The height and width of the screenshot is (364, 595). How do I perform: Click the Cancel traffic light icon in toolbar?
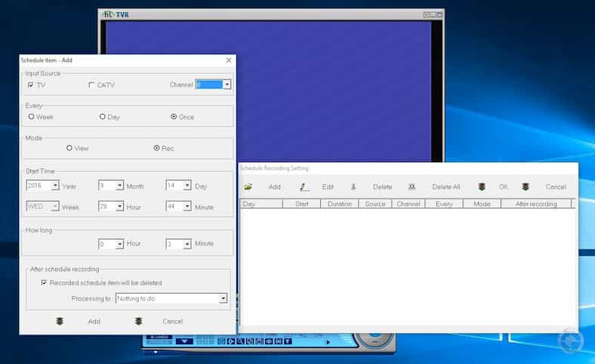pos(526,187)
